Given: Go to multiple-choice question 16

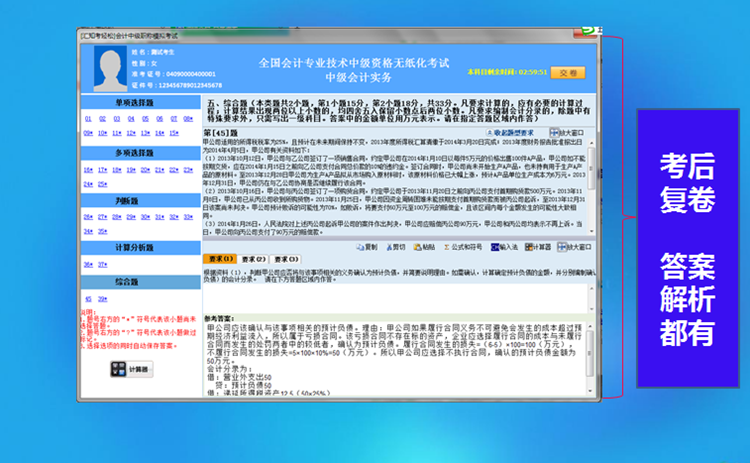Looking at the screenshot, I should click(88, 170).
